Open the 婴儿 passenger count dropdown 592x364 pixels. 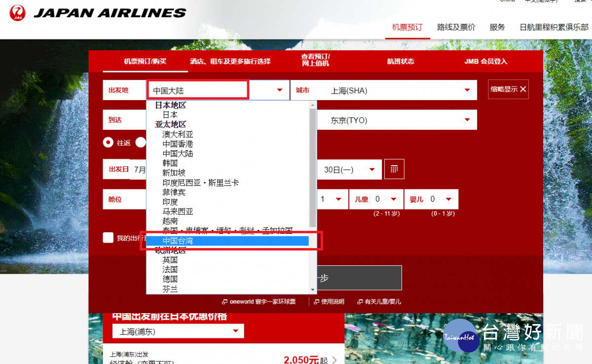click(x=431, y=199)
